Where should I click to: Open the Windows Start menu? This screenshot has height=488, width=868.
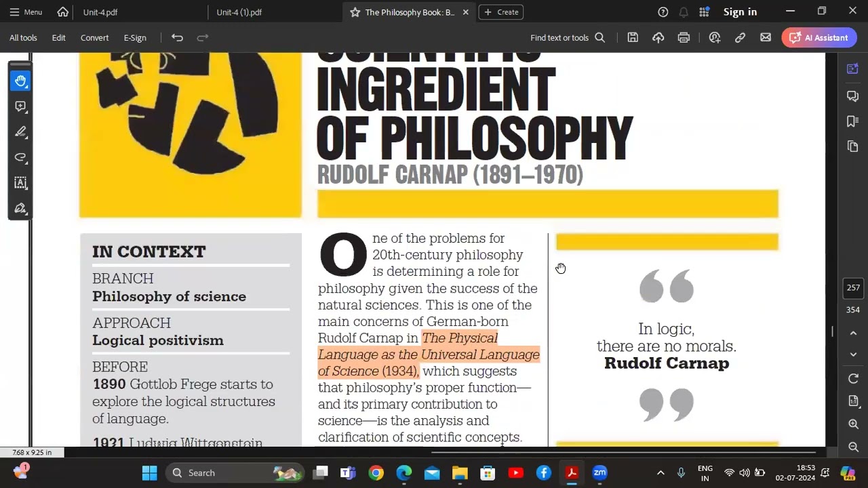[x=149, y=473]
